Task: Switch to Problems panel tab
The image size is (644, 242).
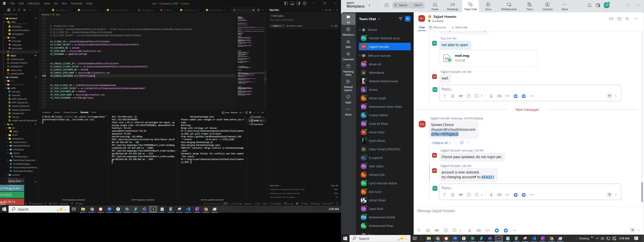Action: (46, 112)
